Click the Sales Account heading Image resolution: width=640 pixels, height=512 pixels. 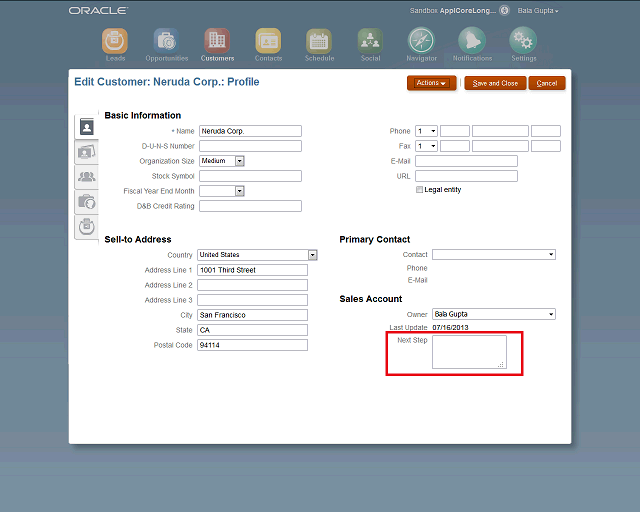coord(371,299)
